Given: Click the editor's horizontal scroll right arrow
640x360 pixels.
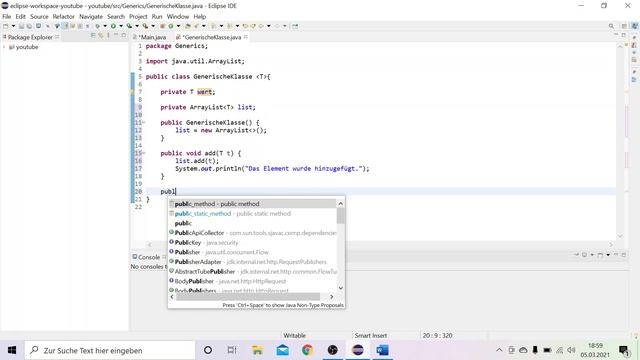Looking at the screenshot, I should [611, 244].
